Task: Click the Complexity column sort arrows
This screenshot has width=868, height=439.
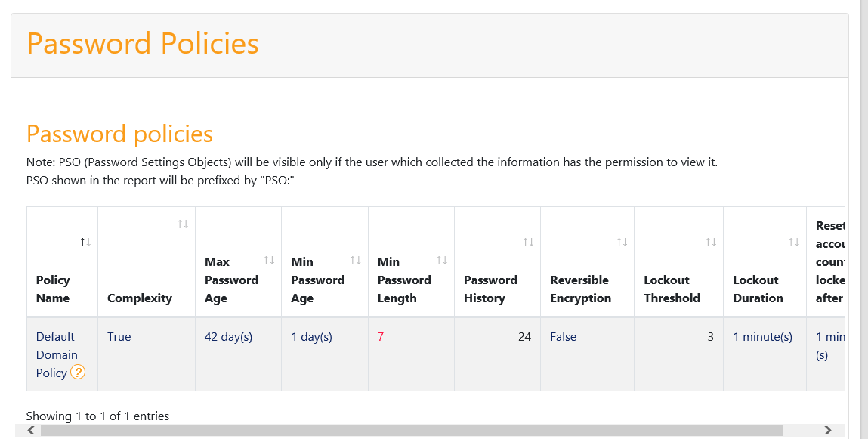Action: point(183,224)
